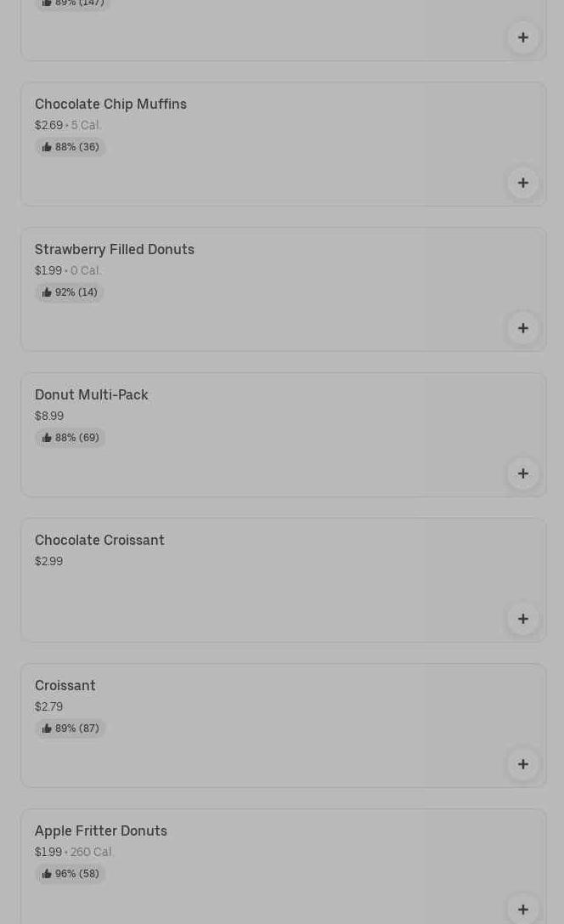This screenshot has height=924, width=564.
Task: Click the 89% (87) Croissant rating
Action: (70, 728)
